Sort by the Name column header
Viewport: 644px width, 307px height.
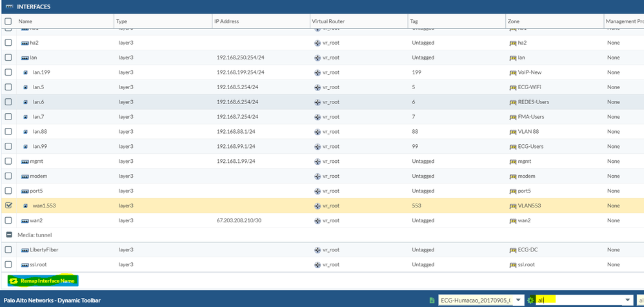[65, 21]
